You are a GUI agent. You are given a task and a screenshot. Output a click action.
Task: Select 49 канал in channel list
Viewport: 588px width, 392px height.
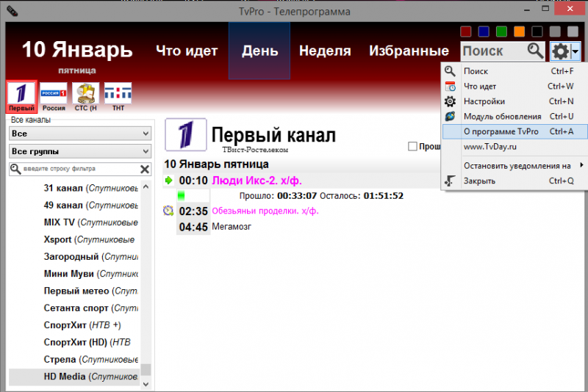pos(90,205)
